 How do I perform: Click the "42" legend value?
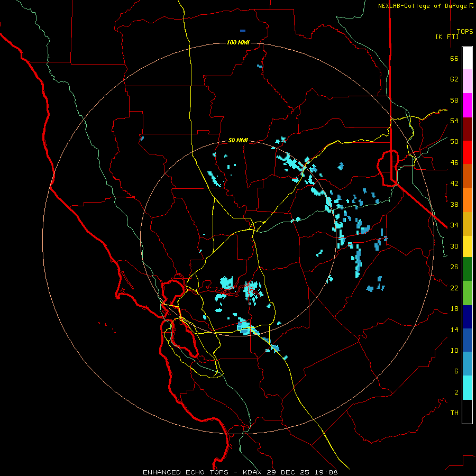(x=454, y=184)
